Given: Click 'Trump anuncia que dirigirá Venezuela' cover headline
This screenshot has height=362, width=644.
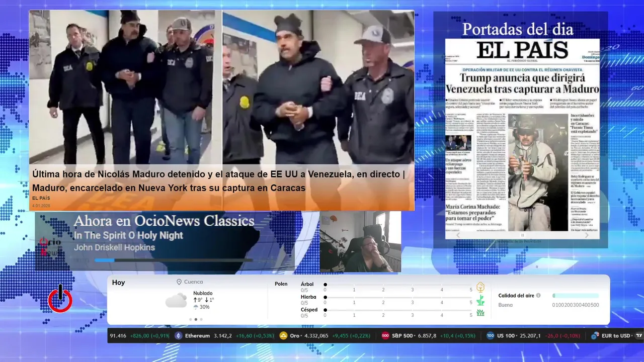Looking at the screenshot, I should 522,83.
